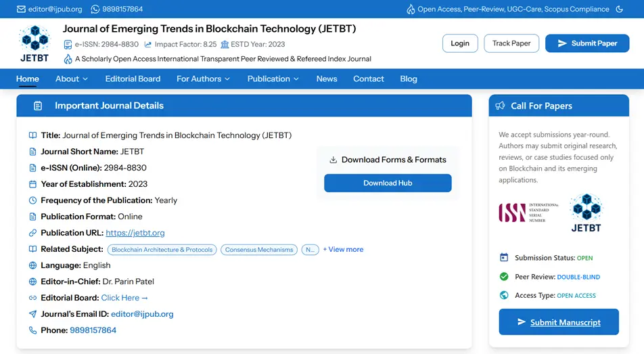Click the megaphone icon beside Call For Papers
Image resolution: width=644 pixels, height=354 pixels.
[501, 106]
